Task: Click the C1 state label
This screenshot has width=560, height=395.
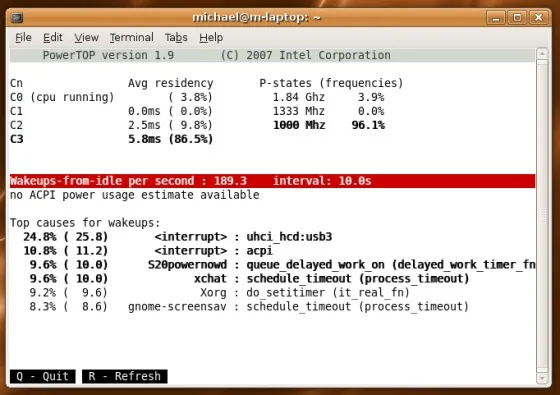Action: (16, 111)
